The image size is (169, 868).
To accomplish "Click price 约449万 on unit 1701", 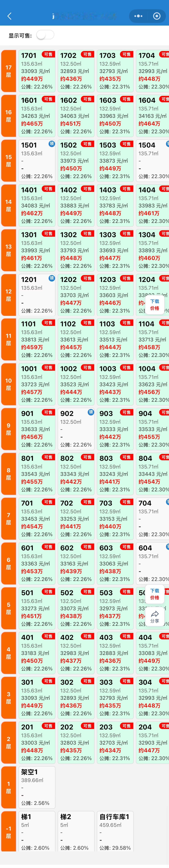I will tap(32, 79).
